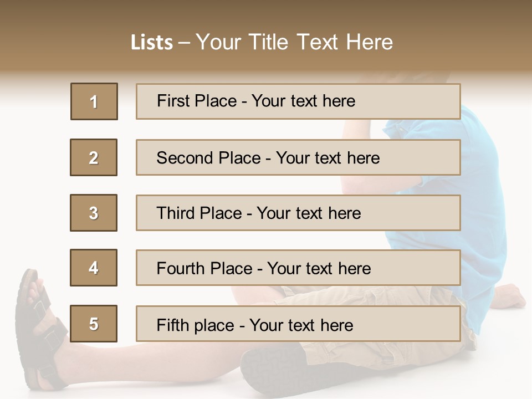532x399 pixels.
Task: Select the Your Title Text Here placeholder
Action: [x=294, y=42]
